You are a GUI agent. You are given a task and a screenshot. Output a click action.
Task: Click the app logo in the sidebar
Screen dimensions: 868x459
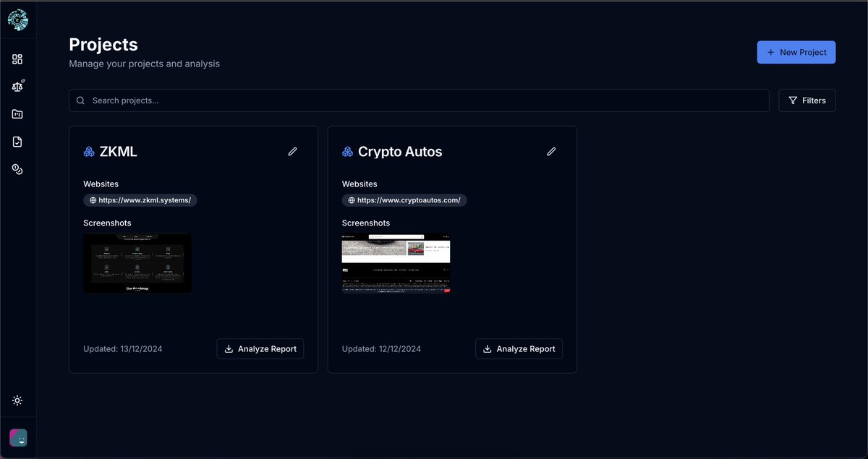[x=17, y=20]
